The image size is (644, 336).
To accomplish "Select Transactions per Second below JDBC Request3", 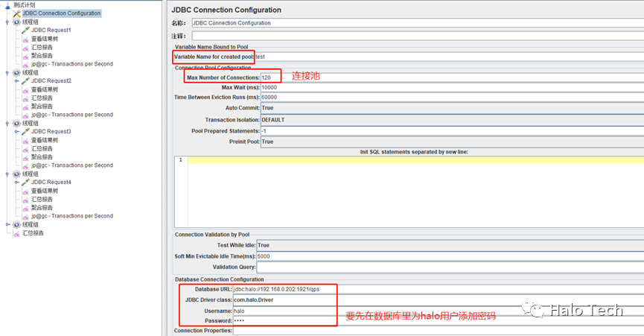I will (72, 165).
